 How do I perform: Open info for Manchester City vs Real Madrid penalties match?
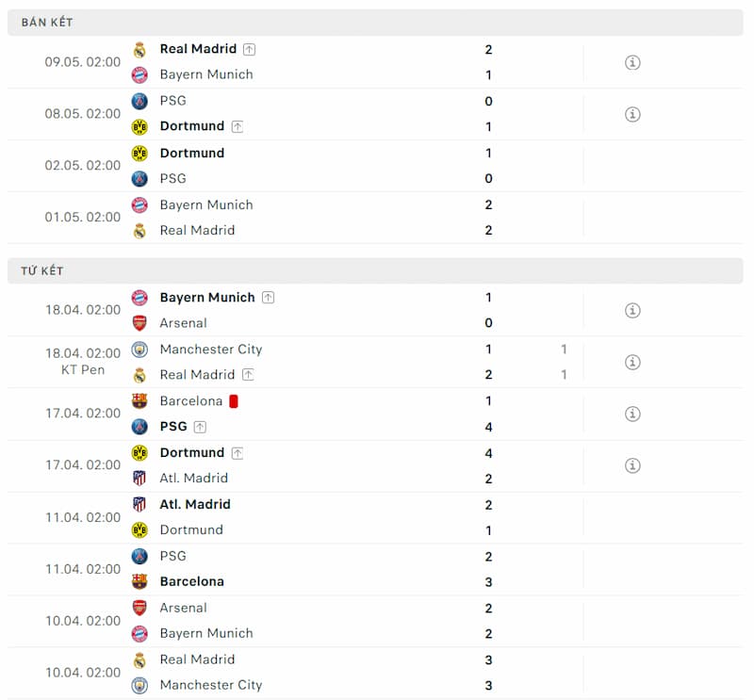[x=632, y=362]
